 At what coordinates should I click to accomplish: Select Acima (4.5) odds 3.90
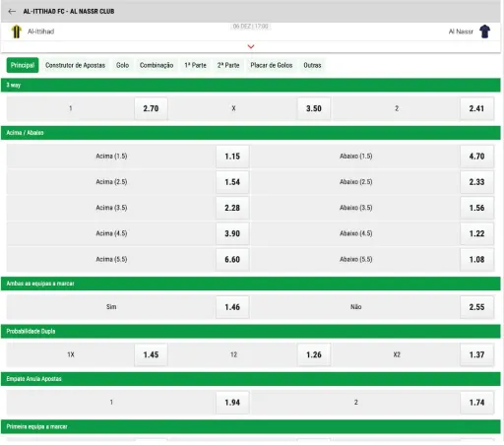(232, 233)
